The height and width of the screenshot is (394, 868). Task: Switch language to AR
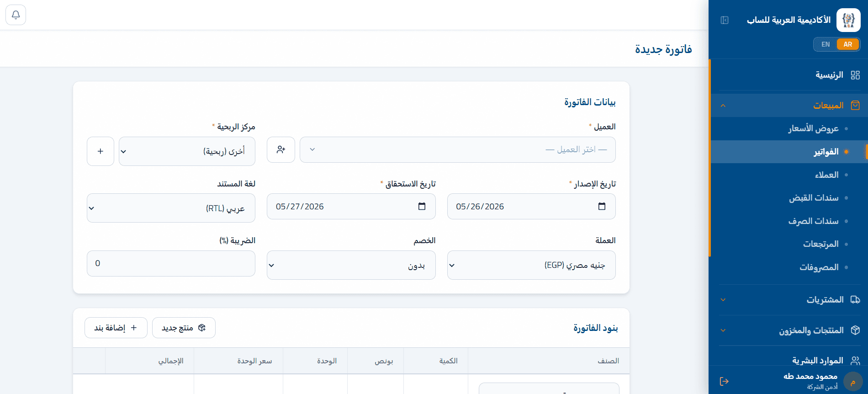click(848, 44)
